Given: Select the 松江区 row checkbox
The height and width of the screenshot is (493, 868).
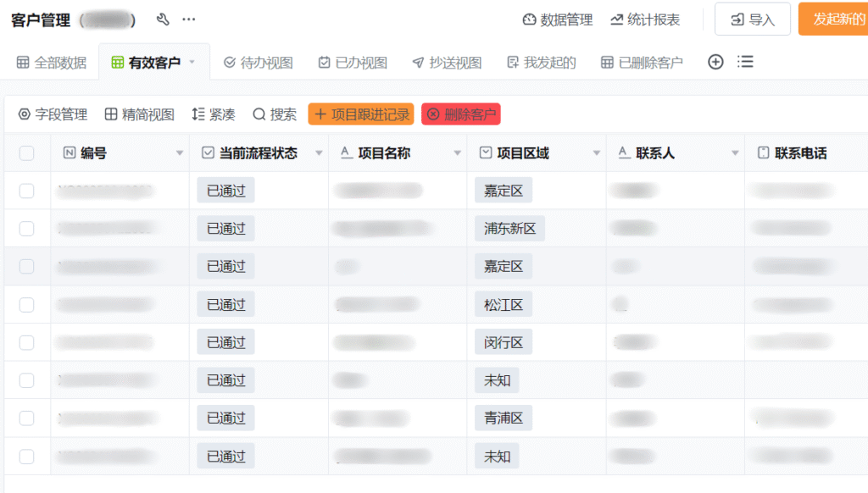Looking at the screenshot, I should (27, 305).
